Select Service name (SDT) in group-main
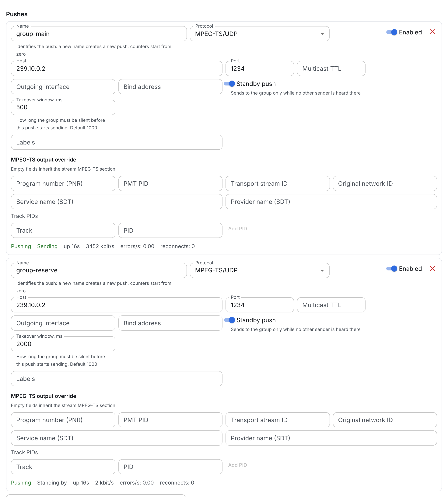Image resolution: width=448 pixels, height=497 pixels. pyautogui.click(x=116, y=202)
